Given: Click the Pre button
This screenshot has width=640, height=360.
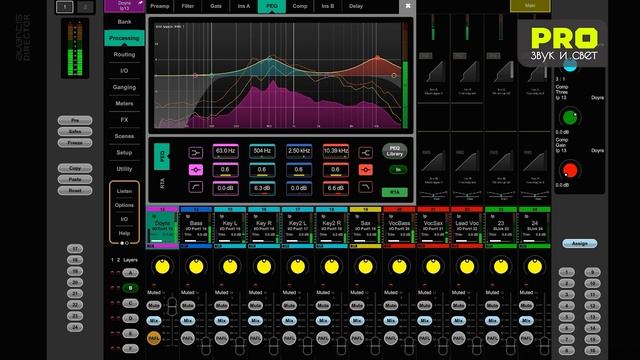Looking at the screenshot, I should (x=75, y=120).
